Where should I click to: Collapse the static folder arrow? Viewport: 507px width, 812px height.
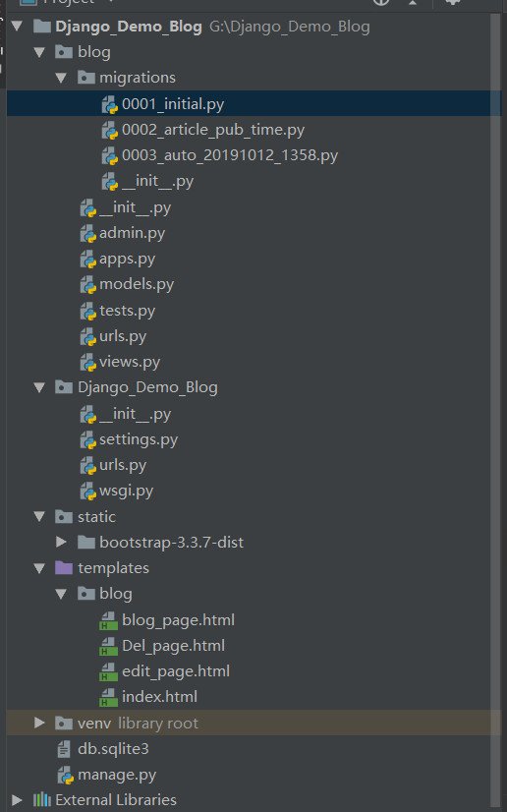tap(39, 516)
